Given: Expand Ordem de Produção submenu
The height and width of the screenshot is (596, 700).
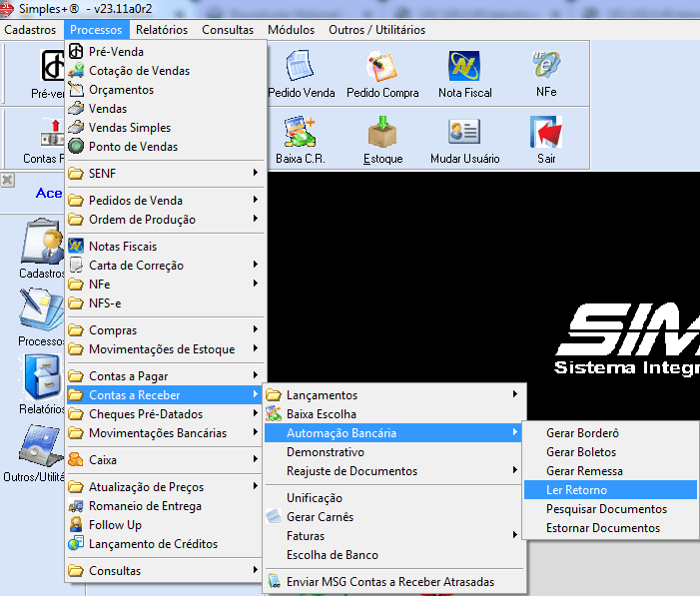Looking at the screenshot, I should pos(166,220).
